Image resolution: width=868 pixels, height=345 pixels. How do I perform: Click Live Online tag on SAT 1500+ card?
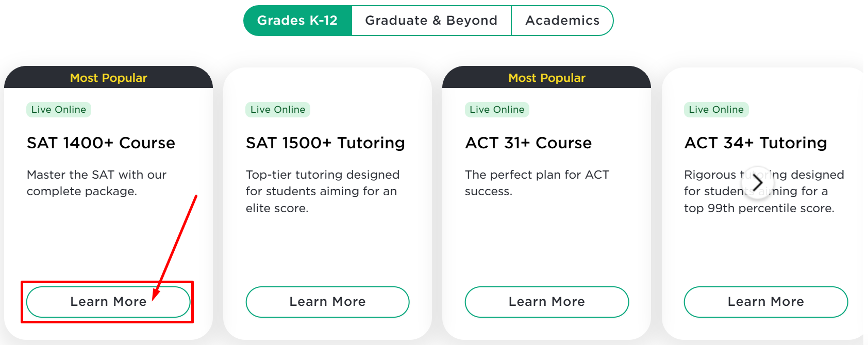(278, 110)
